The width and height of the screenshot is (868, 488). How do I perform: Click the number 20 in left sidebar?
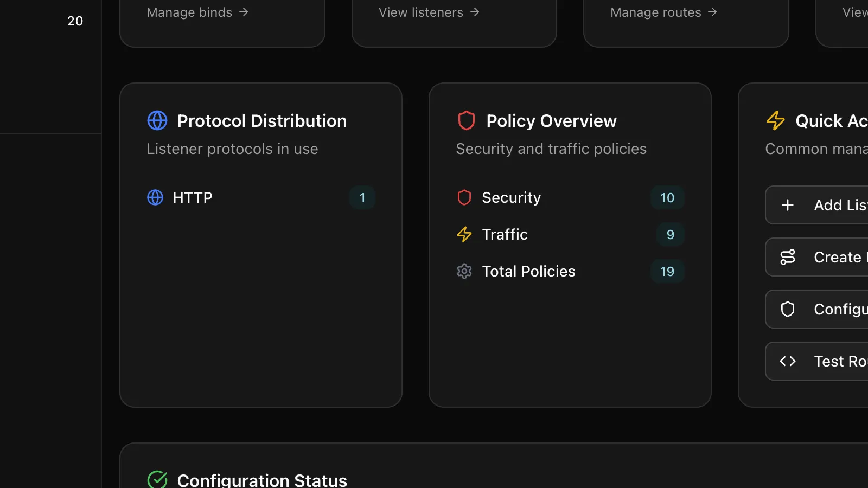click(x=75, y=21)
